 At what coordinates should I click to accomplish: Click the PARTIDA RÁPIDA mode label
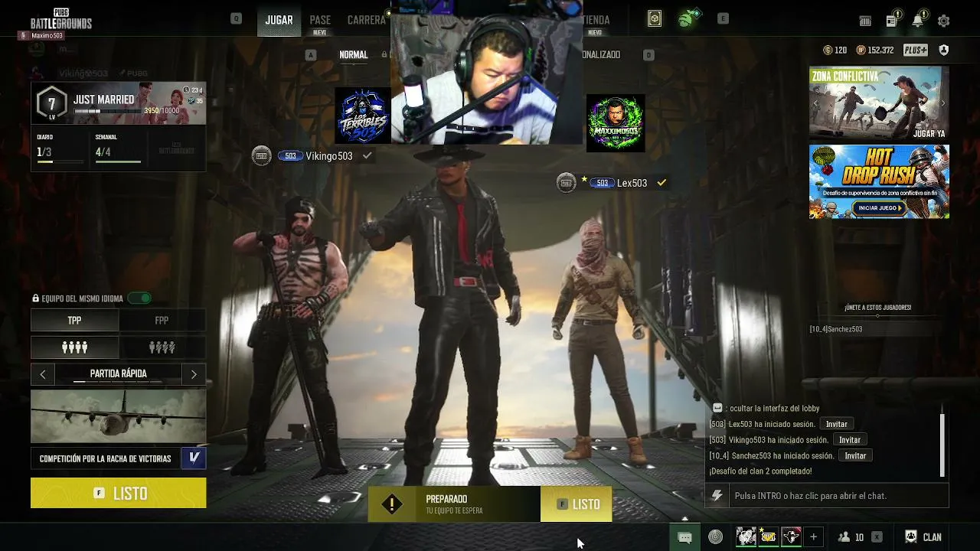point(119,374)
